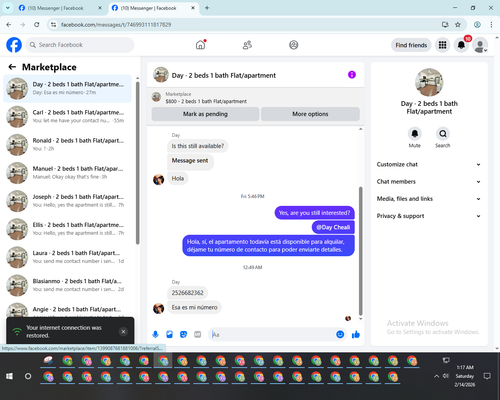Open Windows action center notifications

click(487, 376)
